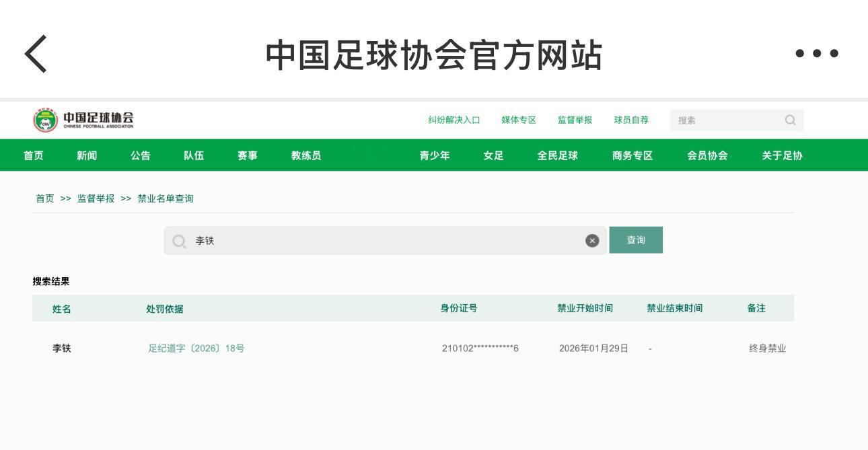Image resolution: width=868 pixels, height=450 pixels.
Task: Select 全民足球 navigation menu item
Action: pyautogui.click(x=557, y=156)
